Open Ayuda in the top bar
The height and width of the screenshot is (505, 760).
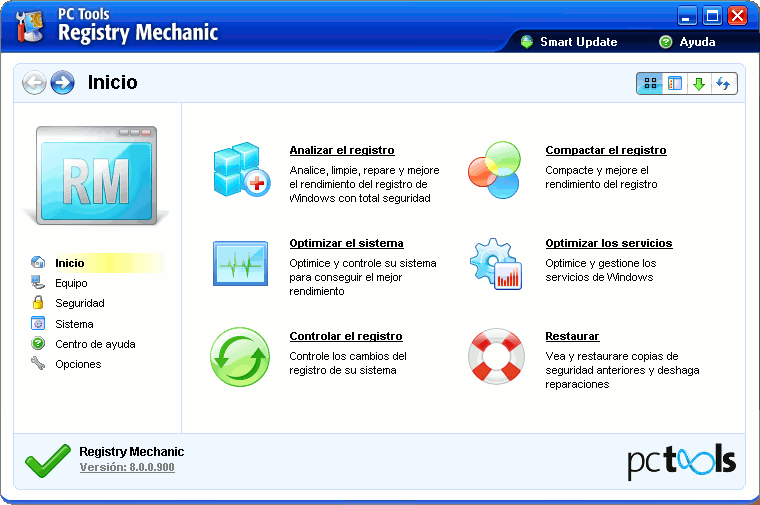pos(697,42)
